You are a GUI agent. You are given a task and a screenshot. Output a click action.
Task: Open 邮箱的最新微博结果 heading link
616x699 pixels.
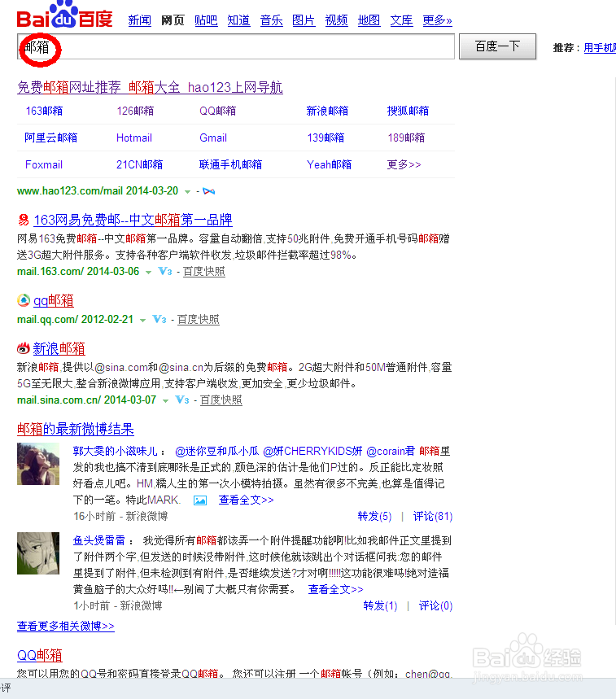pyautogui.click(x=76, y=429)
